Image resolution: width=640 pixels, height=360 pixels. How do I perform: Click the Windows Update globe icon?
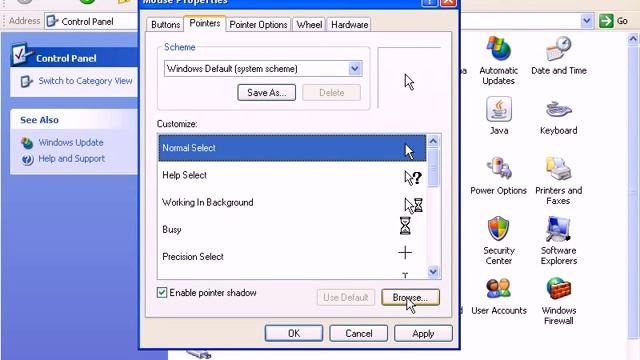[x=27, y=143]
